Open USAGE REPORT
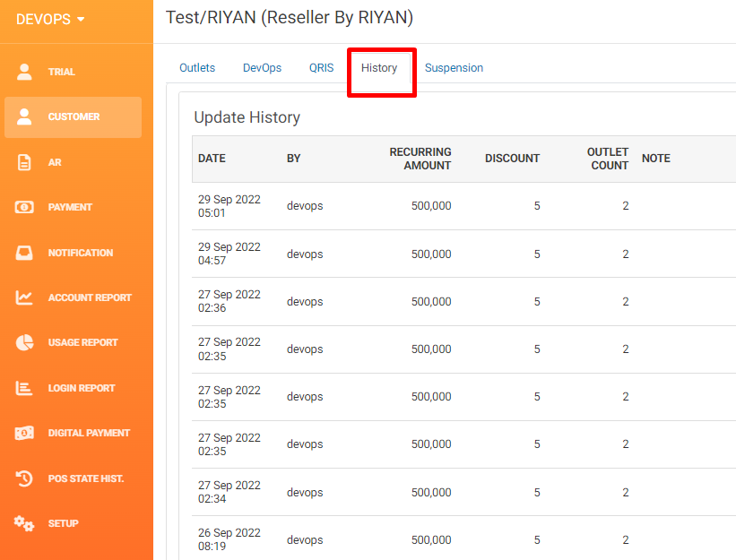Screen dimensions: 736x560 tap(82, 343)
